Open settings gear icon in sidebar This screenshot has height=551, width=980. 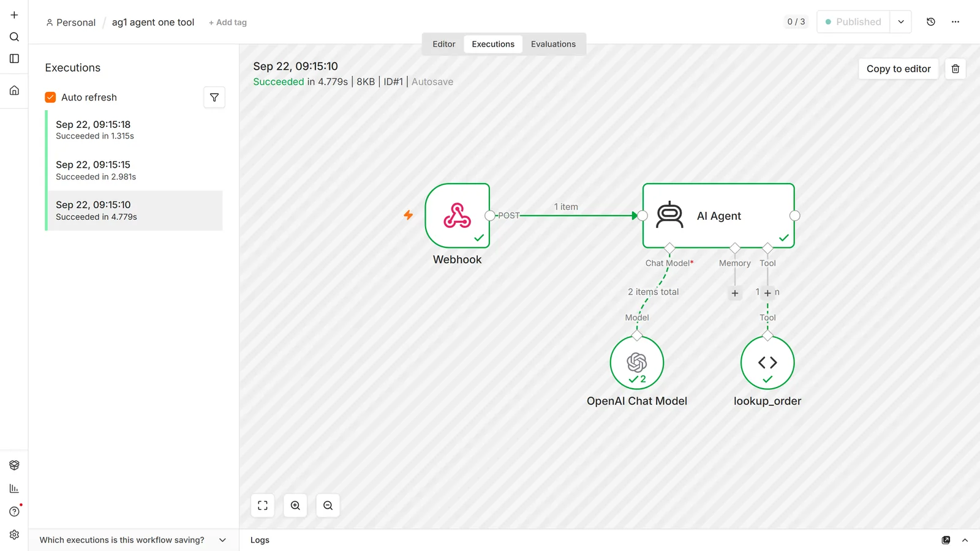click(14, 535)
